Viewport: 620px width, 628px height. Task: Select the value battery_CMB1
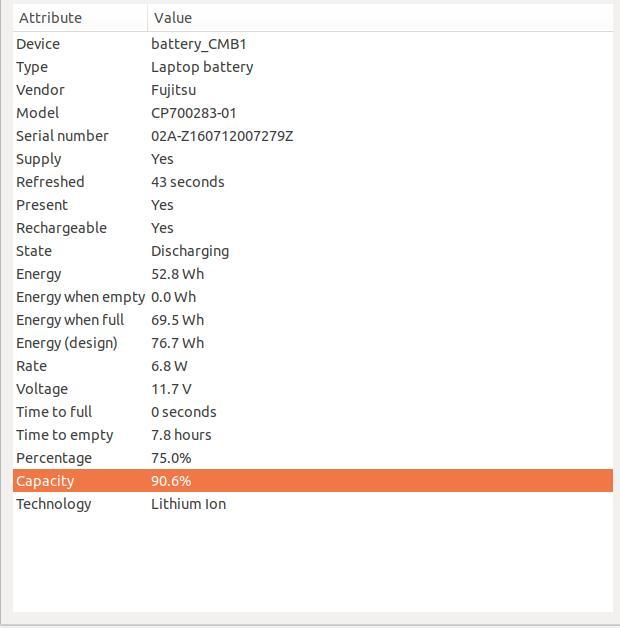coord(199,44)
